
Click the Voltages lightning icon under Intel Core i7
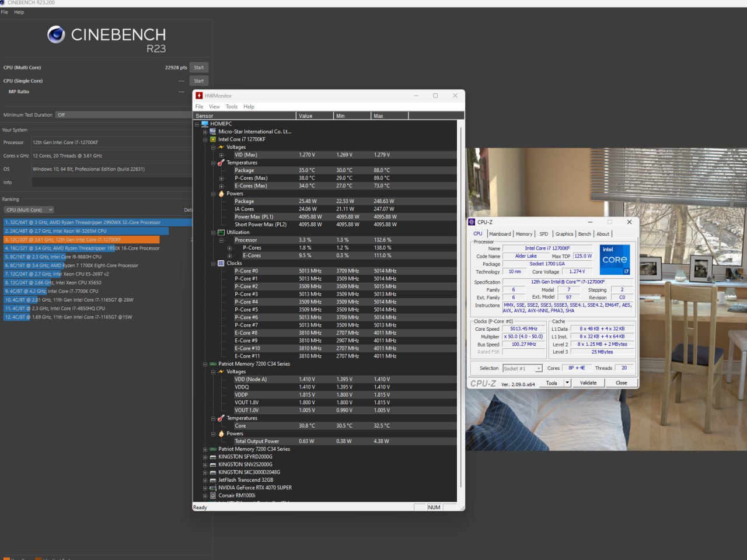(221, 147)
